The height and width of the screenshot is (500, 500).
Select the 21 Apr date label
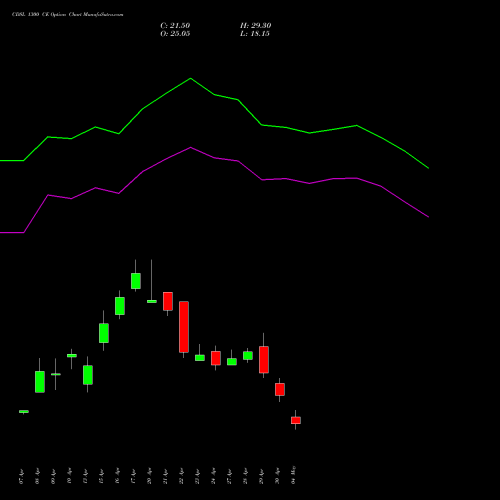pos(166,477)
